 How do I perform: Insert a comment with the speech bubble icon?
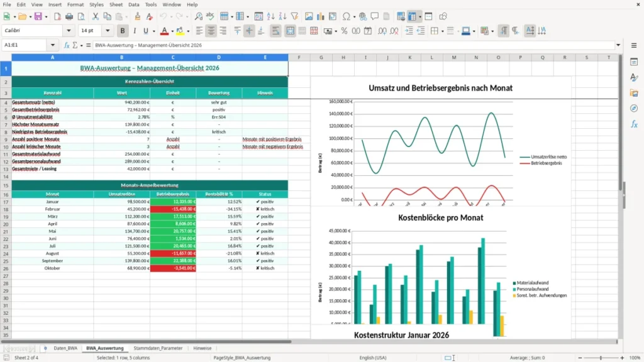coord(375,16)
